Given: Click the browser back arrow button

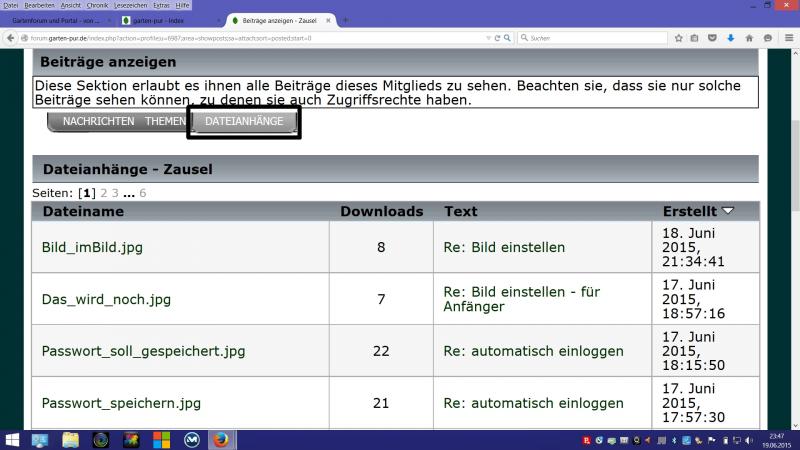Looking at the screenshot, I should [11, 38].
